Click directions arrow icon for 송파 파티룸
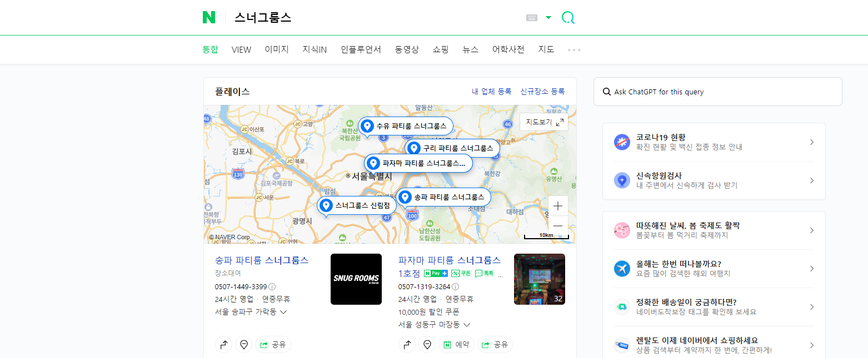 coord(224,345)
